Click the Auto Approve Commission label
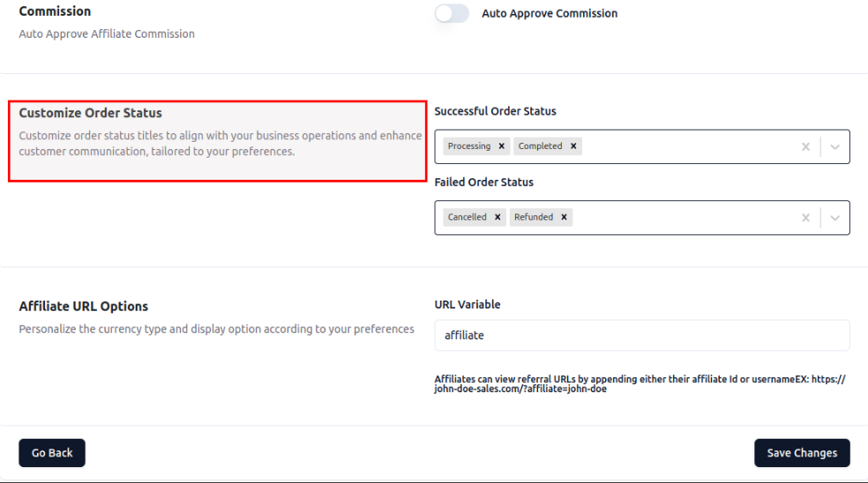868x483 pixels. 550,13
